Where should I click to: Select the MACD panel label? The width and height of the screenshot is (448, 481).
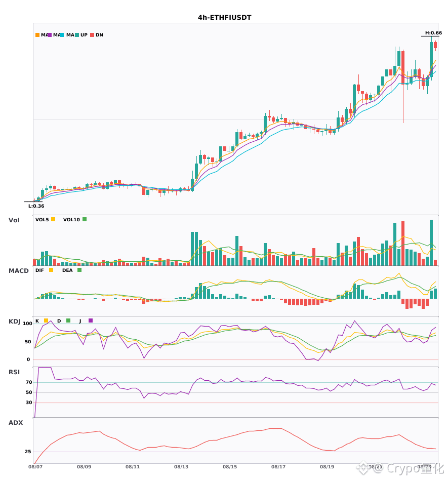pyautogui.click(x=18, y=270)
